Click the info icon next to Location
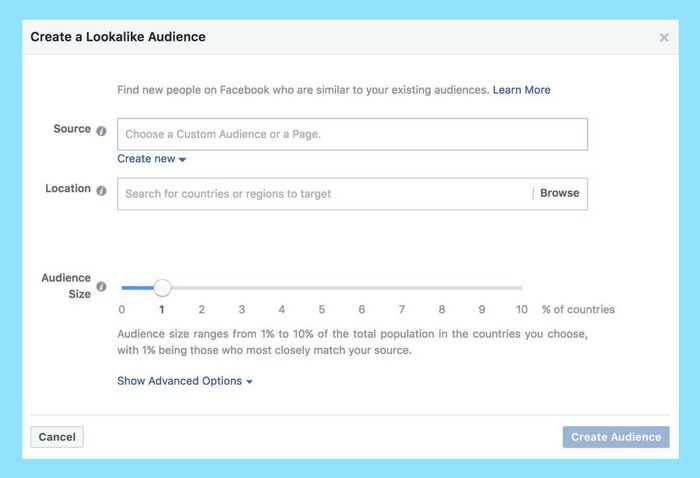The height and width of the screenshot is (478, 700). click(101, 190)
